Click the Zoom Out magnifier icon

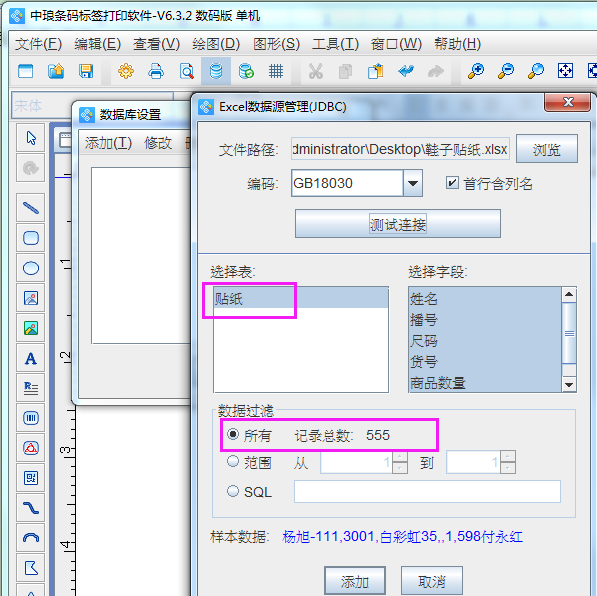click(x=506, y=71)
